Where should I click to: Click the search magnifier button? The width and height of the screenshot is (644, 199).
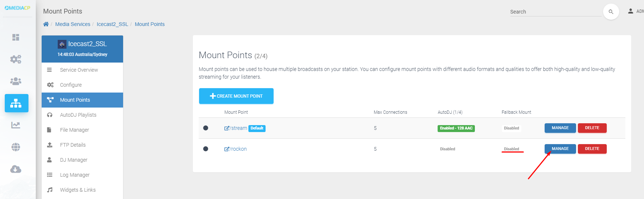coord(611,12)
